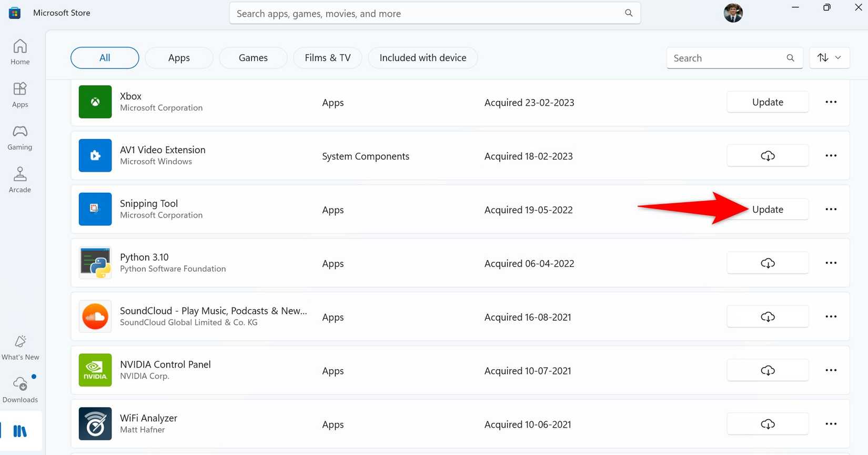Image resolution: width=868 pixels, height=455 pixels.
Task: Click the Library icon in sidebar
Action: (20, 431)
